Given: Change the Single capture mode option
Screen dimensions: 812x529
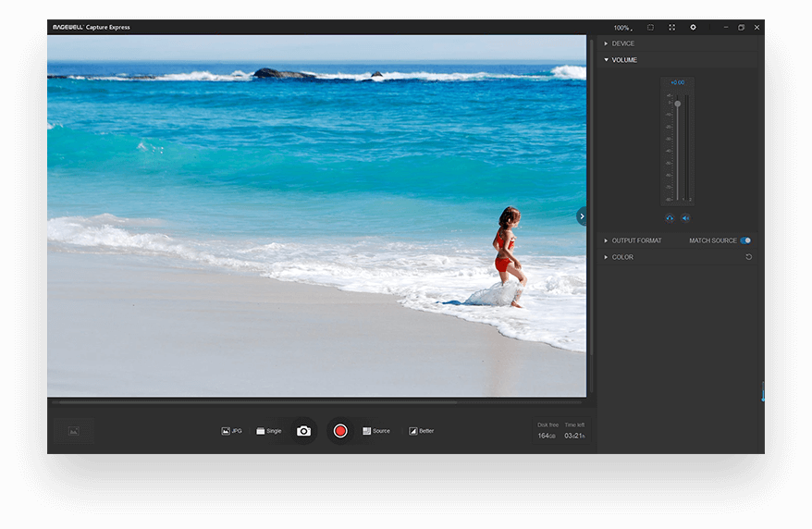Looking at the screenshot, I should pos(269,431).
